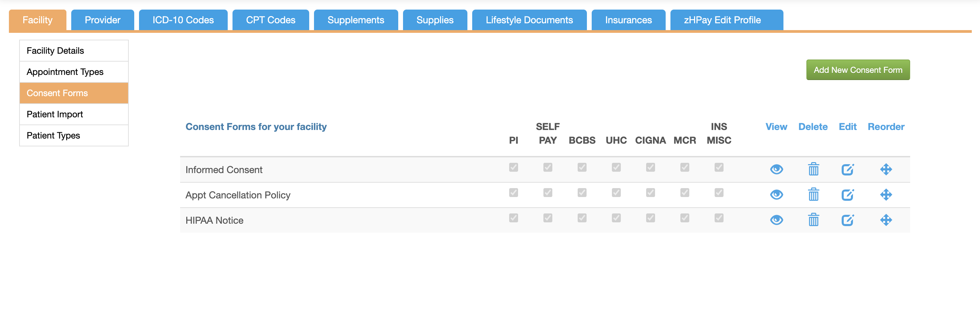Edit Appt Cancellation Policy with pencil icon
Image resolution: width=980 pixels, height=314 pixels.
tap(847, 195)
